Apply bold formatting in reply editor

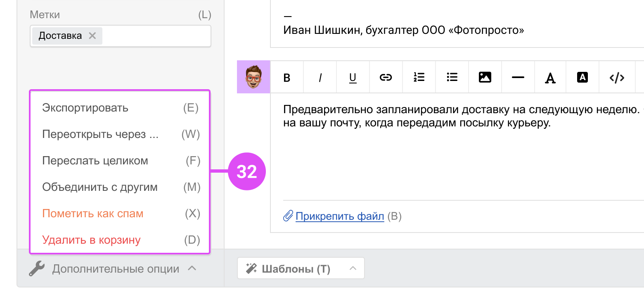tap(287, 77)
